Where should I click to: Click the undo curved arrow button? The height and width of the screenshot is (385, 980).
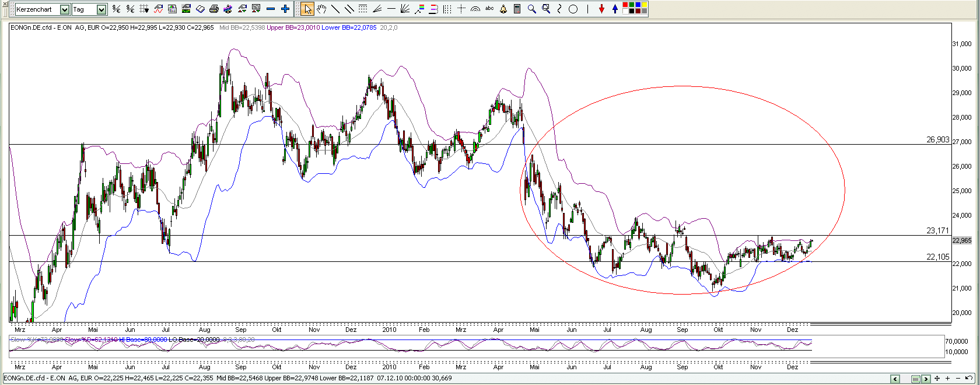(969, 378)
